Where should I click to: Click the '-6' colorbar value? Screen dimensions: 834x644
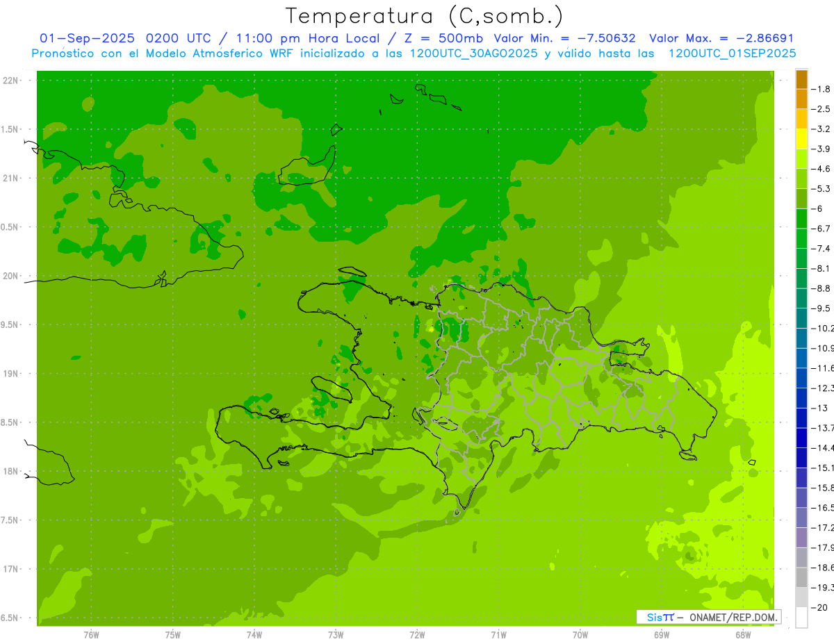818,209
